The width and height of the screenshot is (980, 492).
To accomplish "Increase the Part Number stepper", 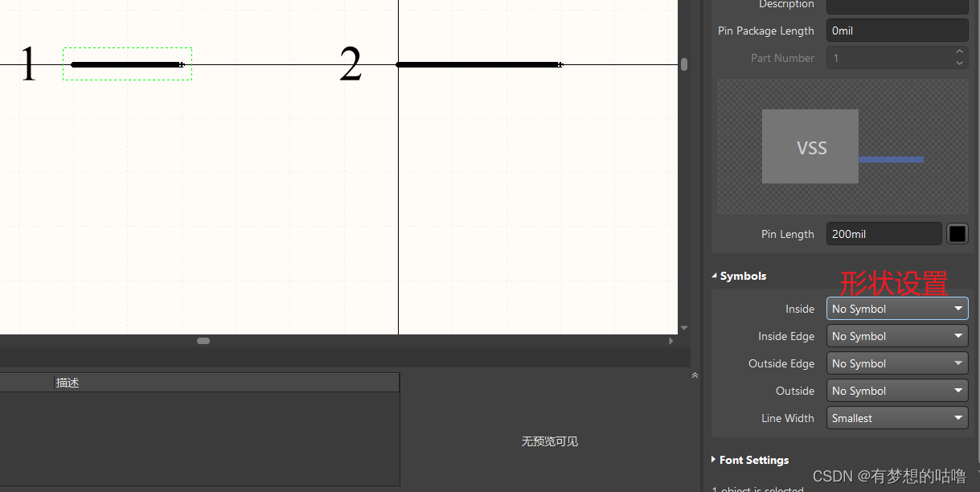I will point(959,52).
